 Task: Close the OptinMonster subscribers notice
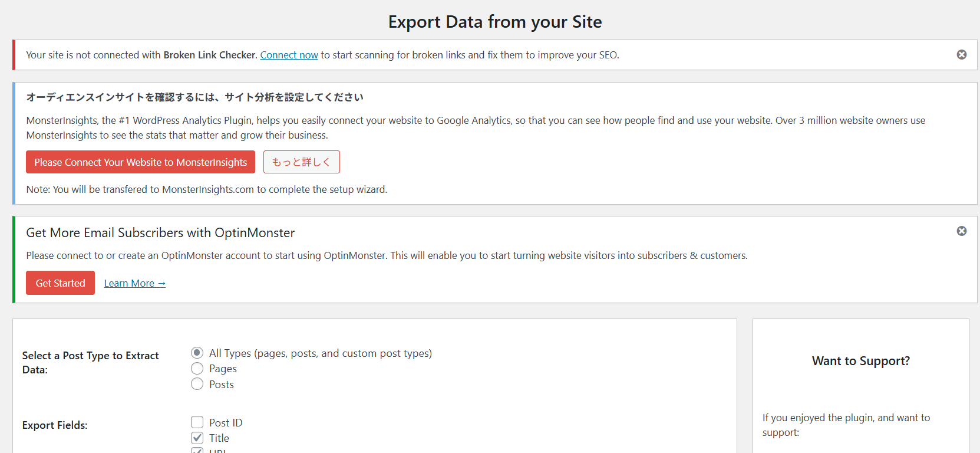pyautogui.click(x=961, y=231)
